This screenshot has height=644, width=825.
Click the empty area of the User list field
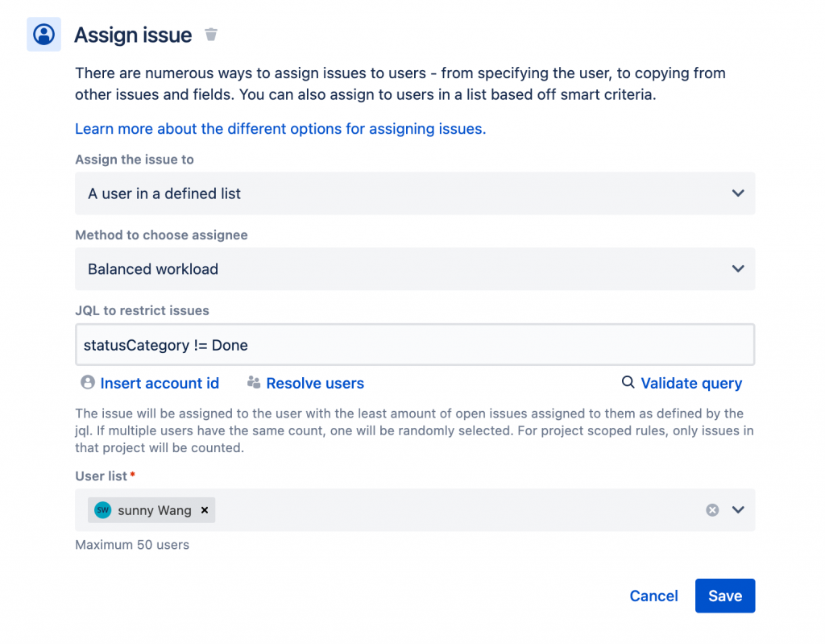(x=459, y=510)
